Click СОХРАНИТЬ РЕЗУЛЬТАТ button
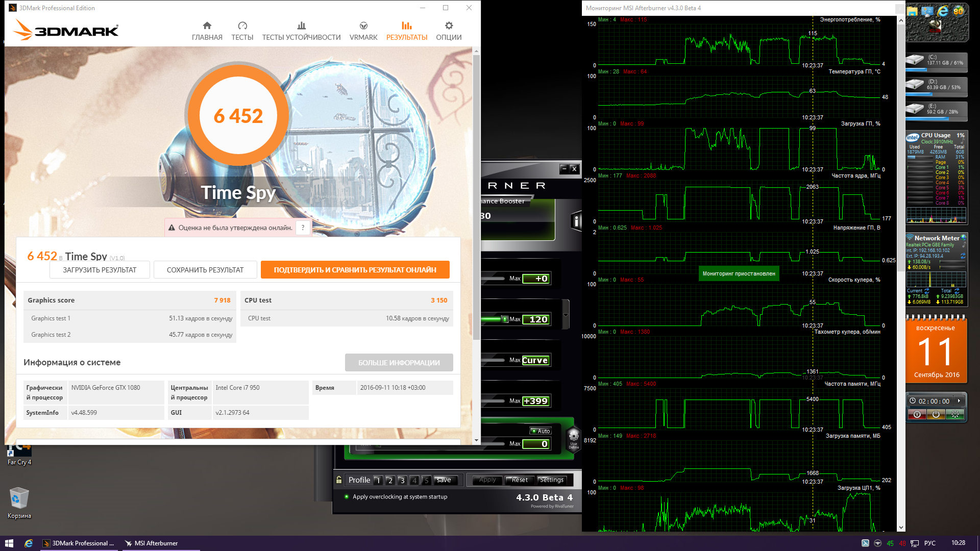 pyautogui.click(x=205, y=270)
